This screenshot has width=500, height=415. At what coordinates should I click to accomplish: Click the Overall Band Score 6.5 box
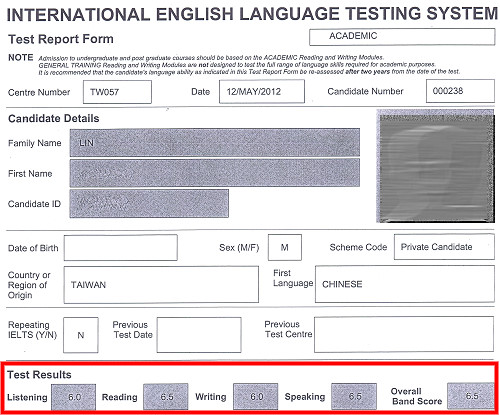tap(471, 396)
